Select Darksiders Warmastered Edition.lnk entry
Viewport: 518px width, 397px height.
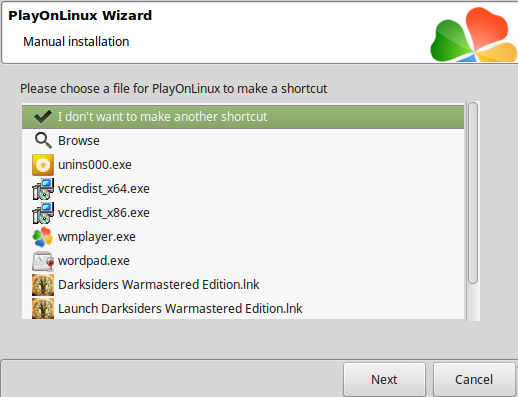point(243,285)
